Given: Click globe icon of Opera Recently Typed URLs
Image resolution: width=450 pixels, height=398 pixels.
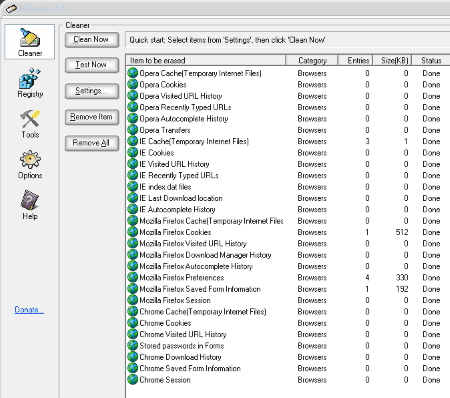Looking at the screenshot, I should tap(133, 107).
